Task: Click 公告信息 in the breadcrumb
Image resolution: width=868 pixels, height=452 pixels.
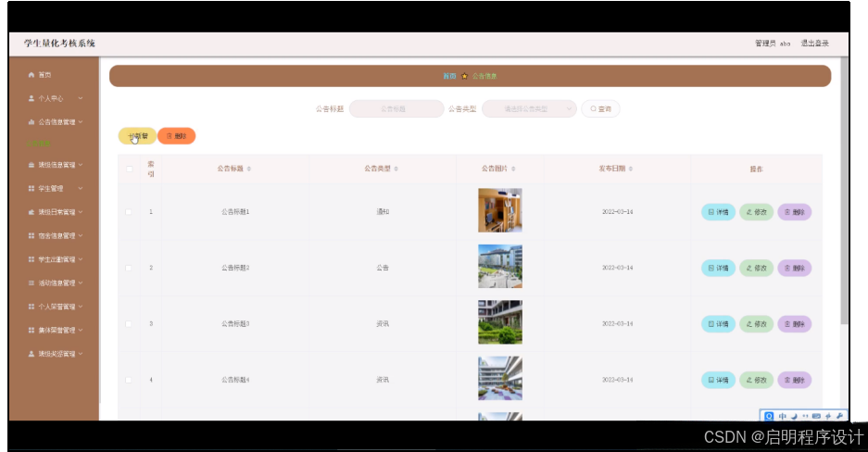Action: pos(484,76)
